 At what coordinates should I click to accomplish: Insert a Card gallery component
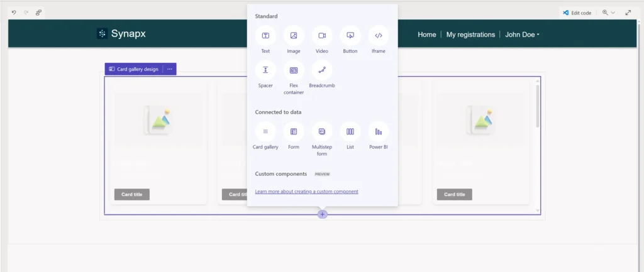[265, 131]
